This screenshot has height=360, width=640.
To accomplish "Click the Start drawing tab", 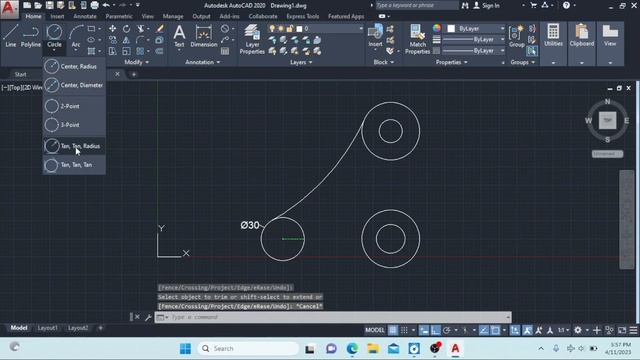I will 20,74.
